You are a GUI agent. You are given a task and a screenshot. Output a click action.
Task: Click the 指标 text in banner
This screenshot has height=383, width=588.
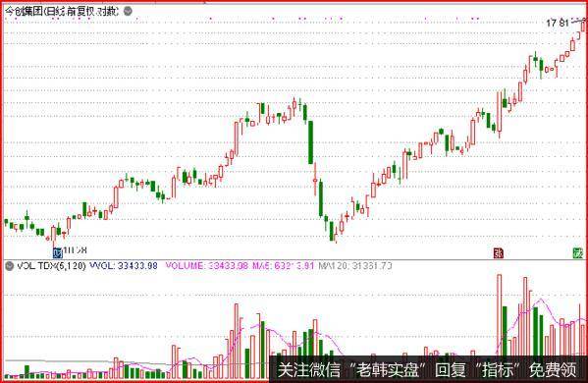tap(498, 370)
